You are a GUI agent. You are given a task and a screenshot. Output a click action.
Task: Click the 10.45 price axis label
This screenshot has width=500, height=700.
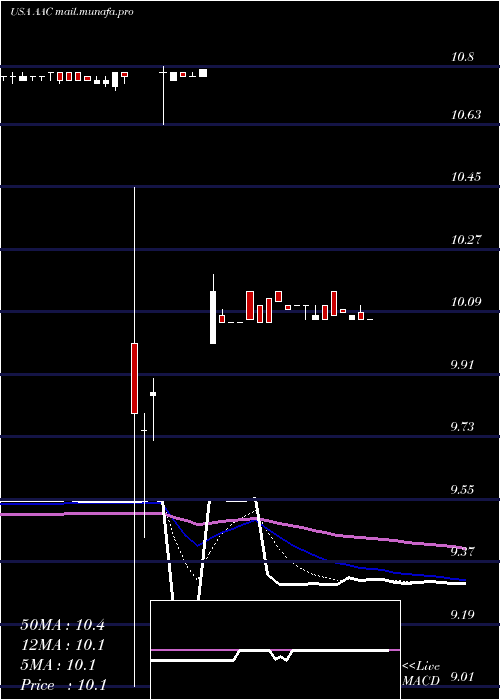tap(467, 177)
